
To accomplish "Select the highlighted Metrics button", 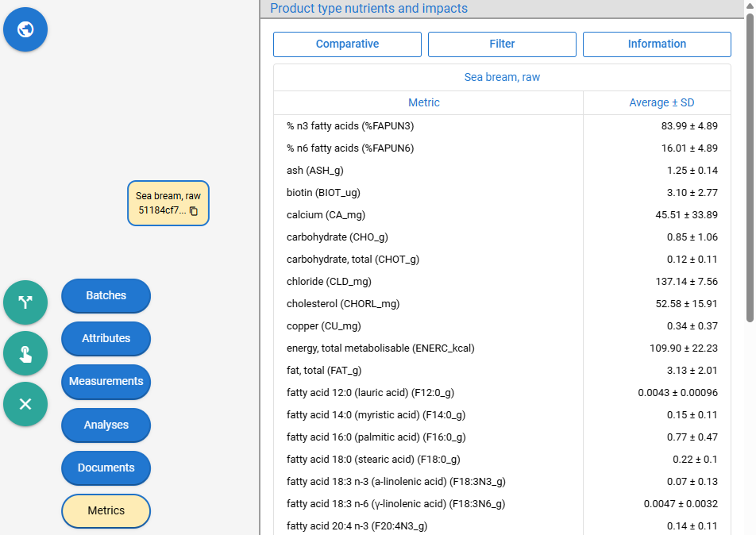I will point(106,510).
